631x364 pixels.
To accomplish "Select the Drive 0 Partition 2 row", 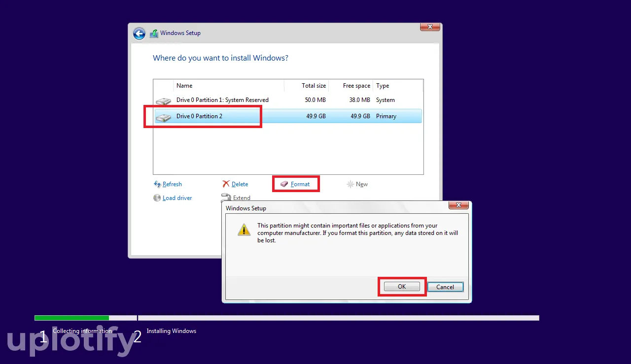I will coord(288,116).
